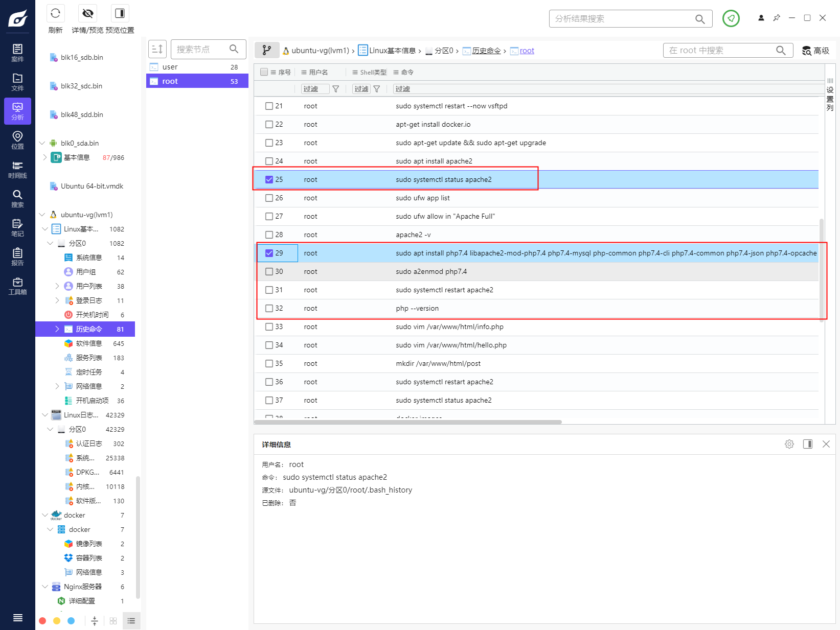Toggle detail panel dock position icon
This screenshot has width=840, height=630.
pyautogui.click(x=808, y=444)
